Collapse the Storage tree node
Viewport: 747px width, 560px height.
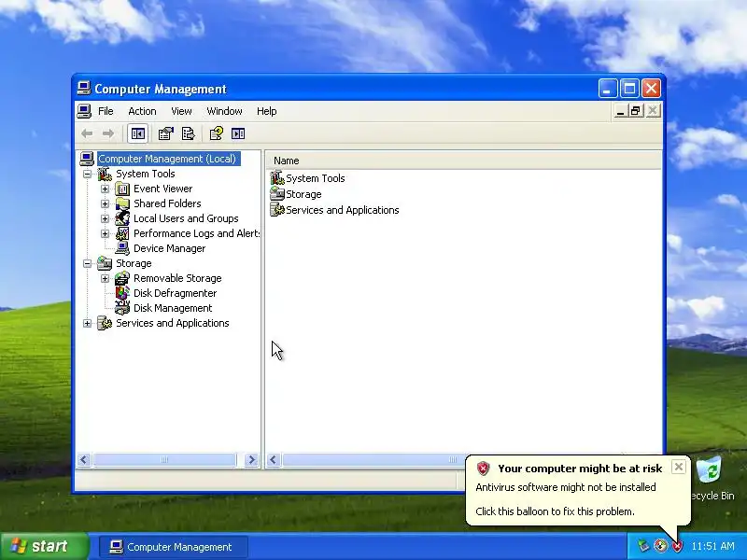[x=87, y=263]
